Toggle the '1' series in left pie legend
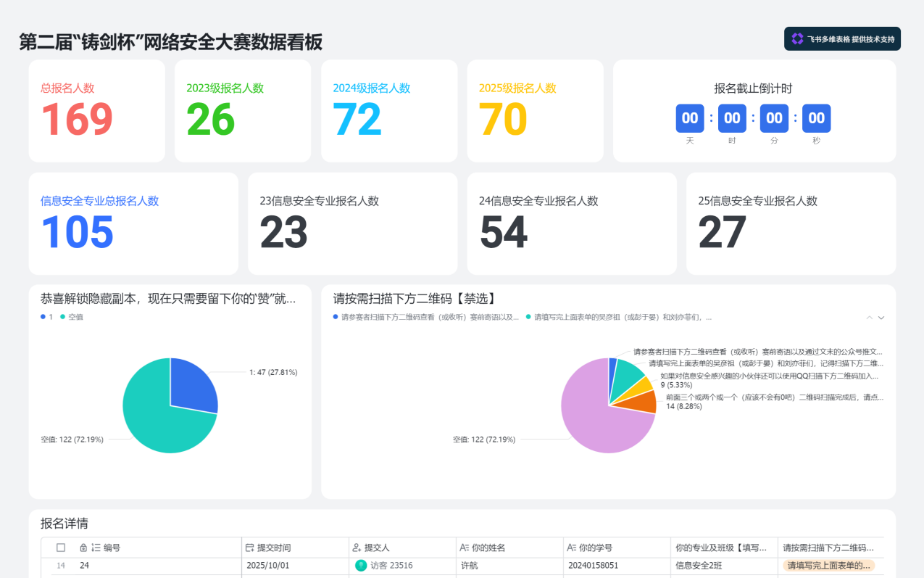924x578 pixels. coord(47,317)
